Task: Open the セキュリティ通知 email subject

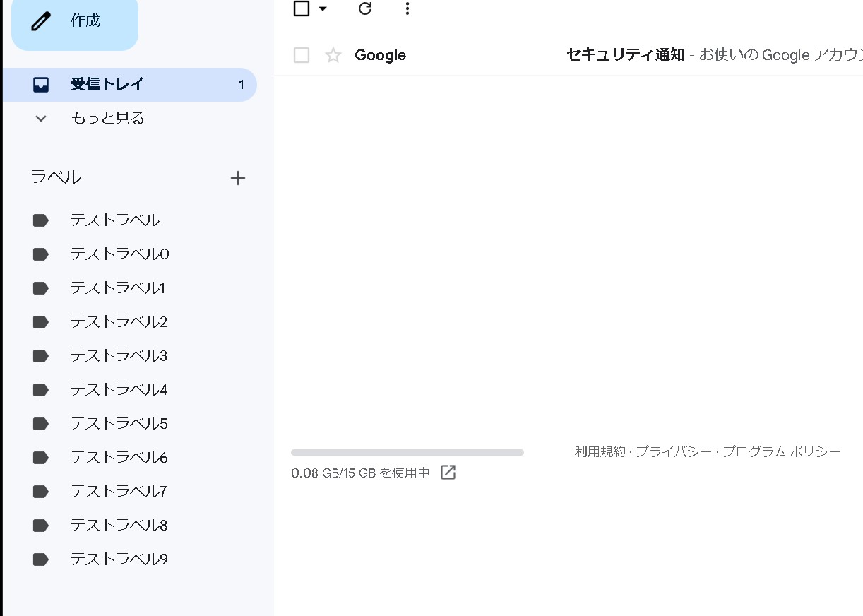Action: click(626, 55)
